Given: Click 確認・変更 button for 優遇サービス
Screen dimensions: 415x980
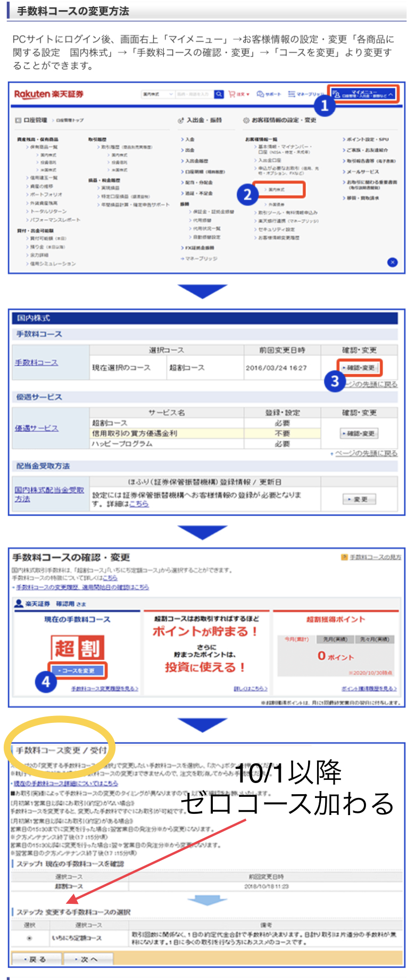Looking at the screenshot, I should click(359, 433).
